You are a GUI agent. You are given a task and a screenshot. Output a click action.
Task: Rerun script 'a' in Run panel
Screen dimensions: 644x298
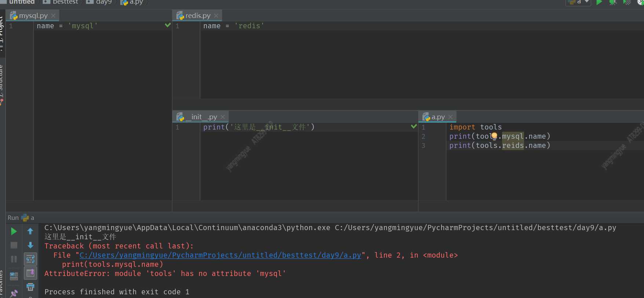[x=14, y=231]
